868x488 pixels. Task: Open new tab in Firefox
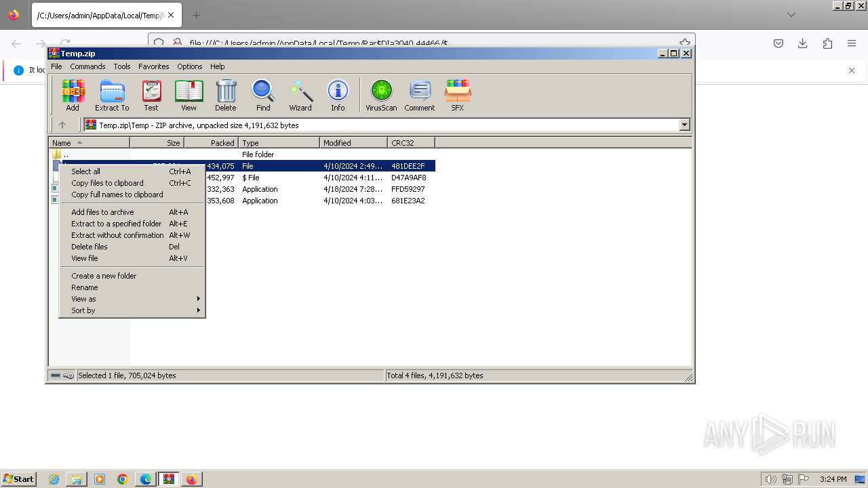click(196, 15)
